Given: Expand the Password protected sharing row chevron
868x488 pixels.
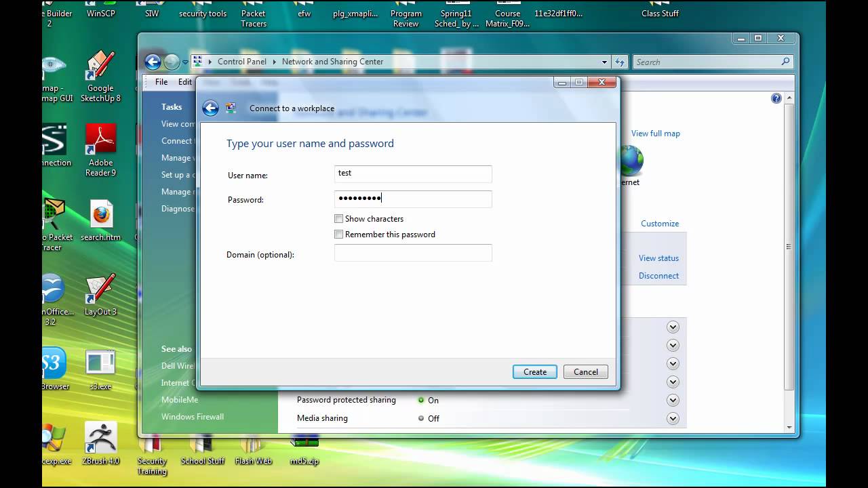Looking at the screenshot, I should pos(673,400).
